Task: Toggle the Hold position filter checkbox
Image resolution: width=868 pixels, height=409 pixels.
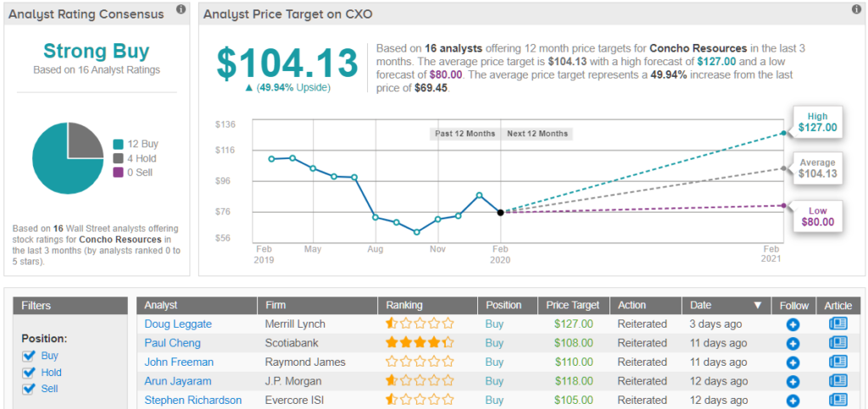Action: (x=30, y=373)
